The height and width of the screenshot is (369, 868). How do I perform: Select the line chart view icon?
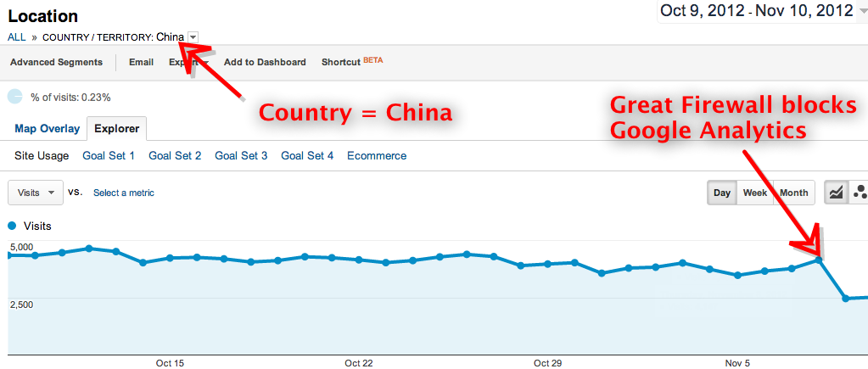(x=836, y=193)
